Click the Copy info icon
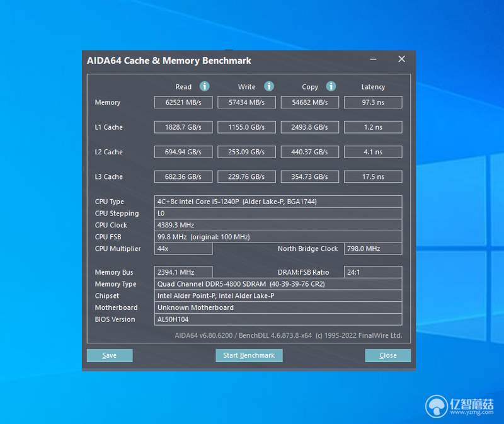This screenshot has width=504, height=424. (x=331, y=86)
